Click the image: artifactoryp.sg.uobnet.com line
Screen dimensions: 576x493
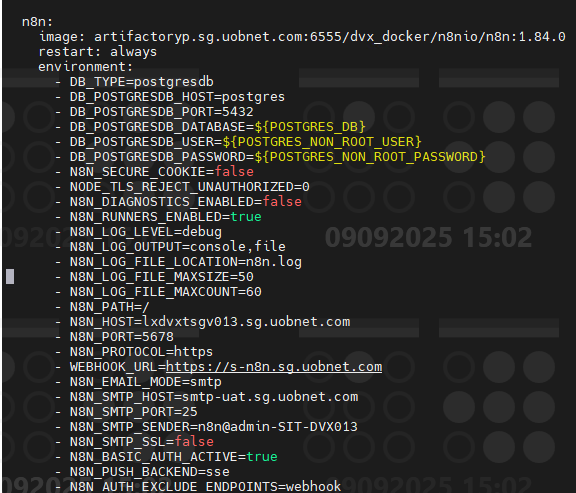coord(302,37)
